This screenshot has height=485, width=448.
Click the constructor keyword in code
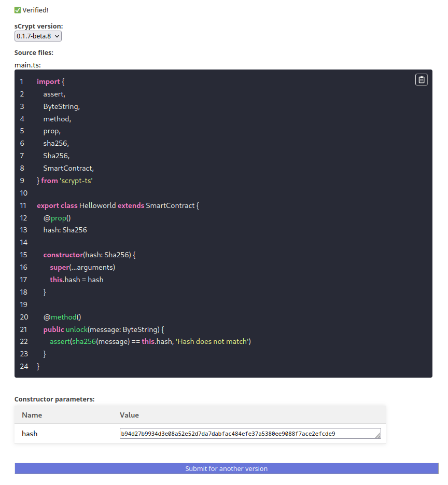coord(63,255)
